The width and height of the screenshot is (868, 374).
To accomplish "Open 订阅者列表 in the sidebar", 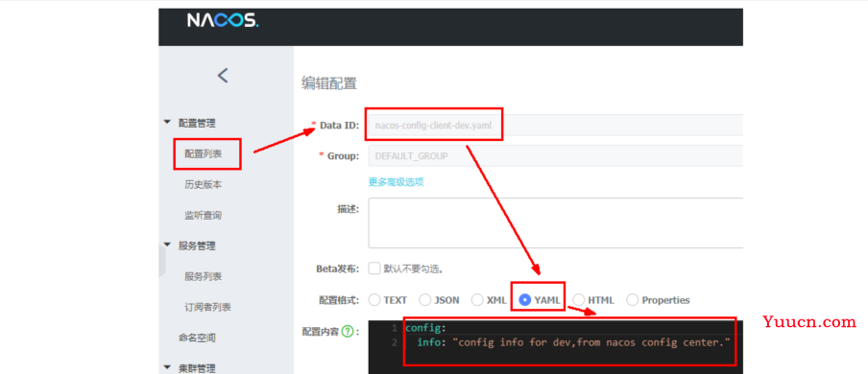I will [207, 307].
